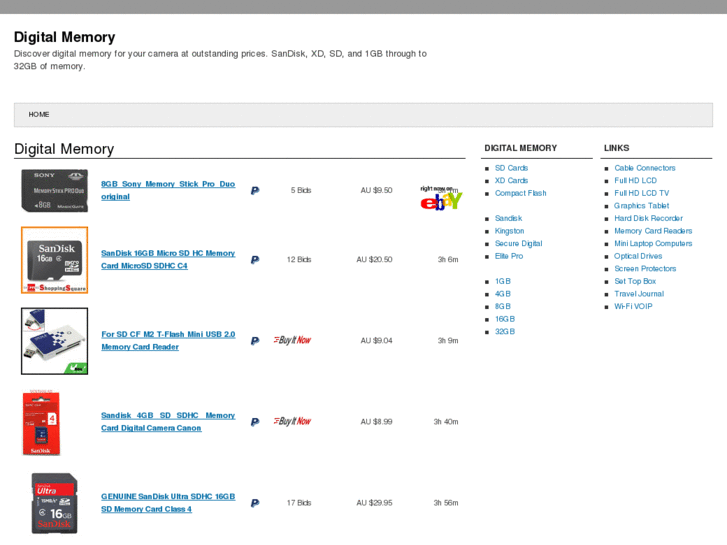The image size is (727, 545).
Task: Open the 8GB Sony Memory Stick Pro Duo listing
Action: coord(168,190)
